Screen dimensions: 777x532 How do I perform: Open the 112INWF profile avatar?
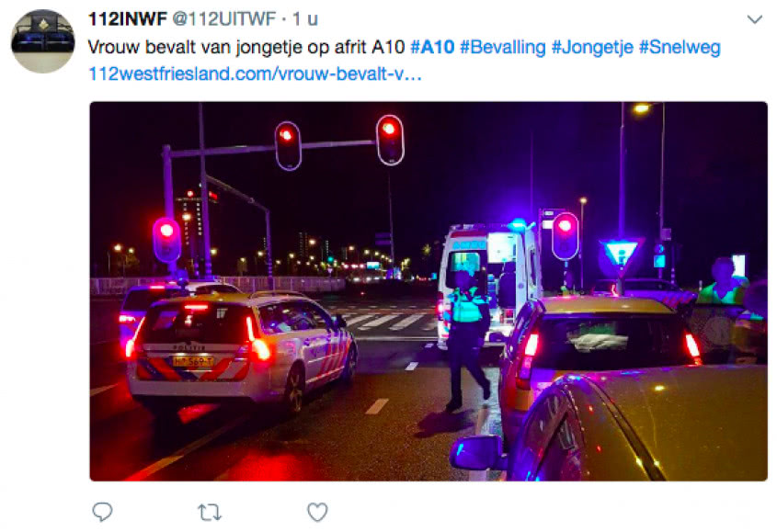[x=42, y=41]
